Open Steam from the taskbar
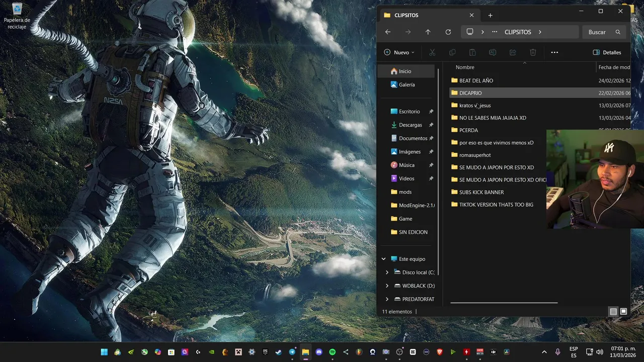The height and width of the screenshot is (362, 644). pos(278,352)
